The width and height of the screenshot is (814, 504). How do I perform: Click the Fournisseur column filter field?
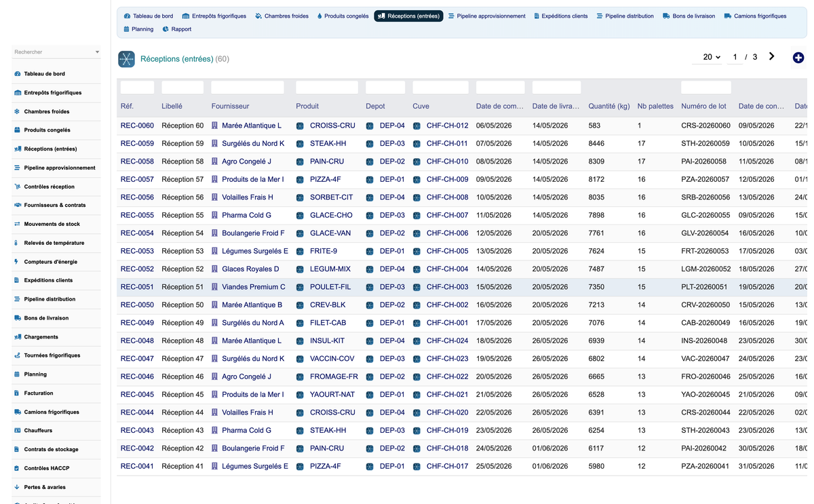pyautogui.click(x=248, y=88)
